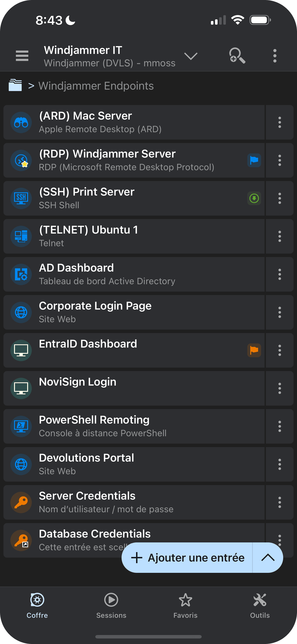Open options for (ARD) Mac Server
Screen dimensions: 297x644
tap(280, 122)
